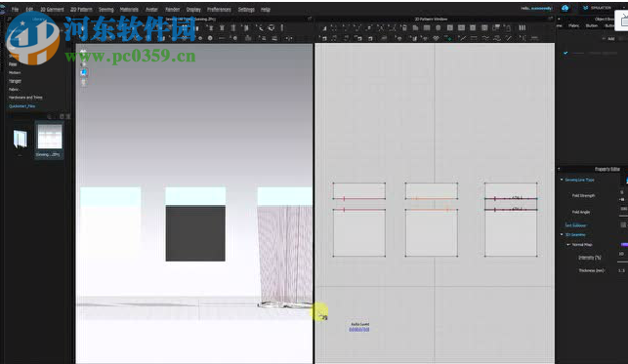Select the first garment thumbnail in Library
The image size is (628, 364).
pyautogui.click(x=21, y=139)
